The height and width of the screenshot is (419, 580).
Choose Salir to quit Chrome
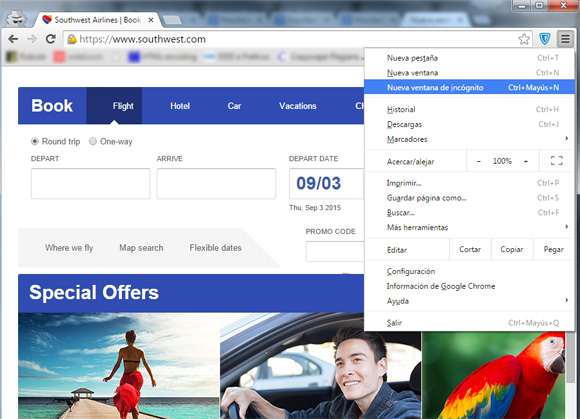tap(469, 322)
